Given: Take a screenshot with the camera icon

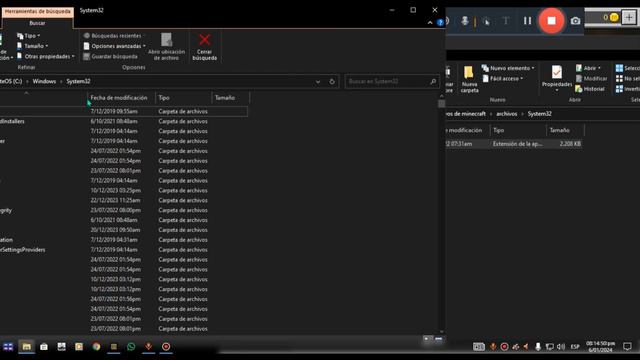Looking at the screenshot, I should (575, 20).
